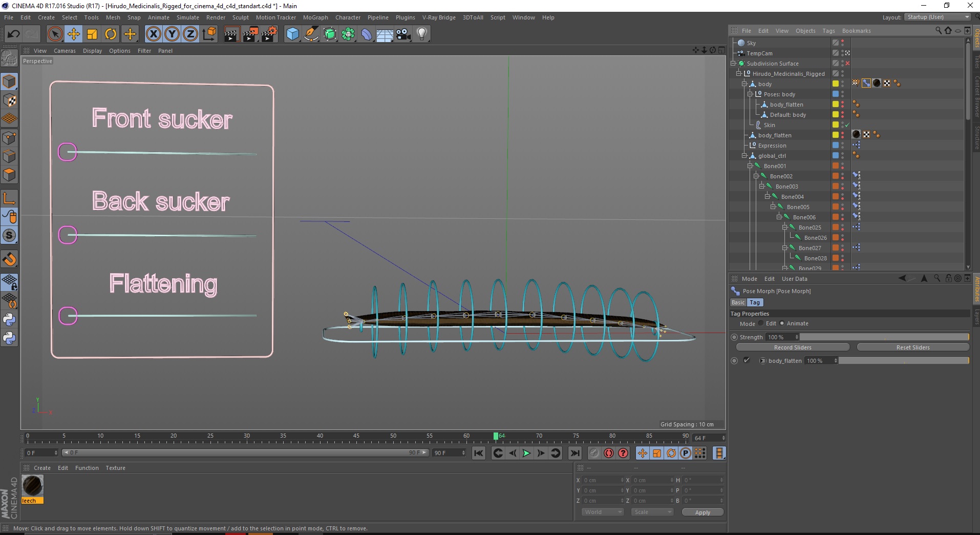Add a deformer object

367,34
